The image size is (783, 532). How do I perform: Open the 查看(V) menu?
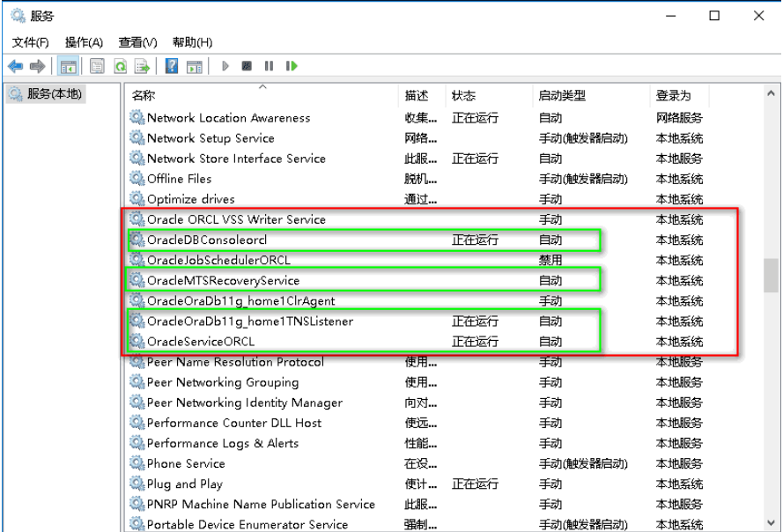tap(137, 42)
